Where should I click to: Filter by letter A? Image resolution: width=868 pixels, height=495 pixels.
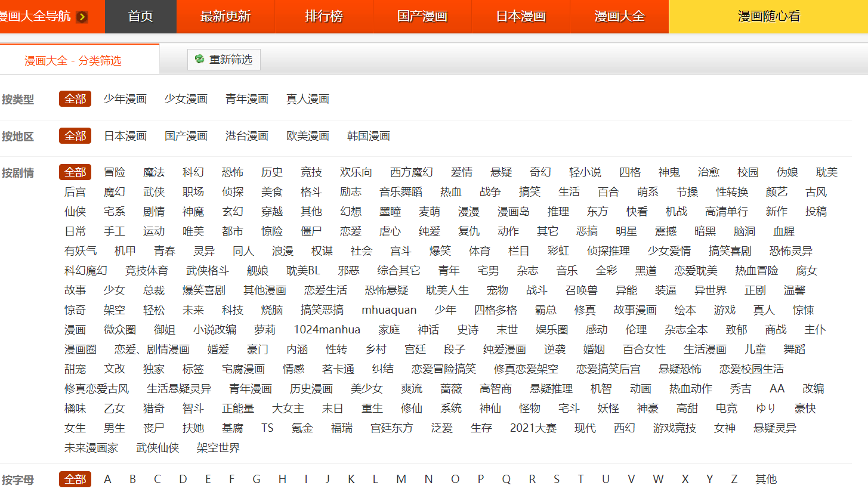107,479
